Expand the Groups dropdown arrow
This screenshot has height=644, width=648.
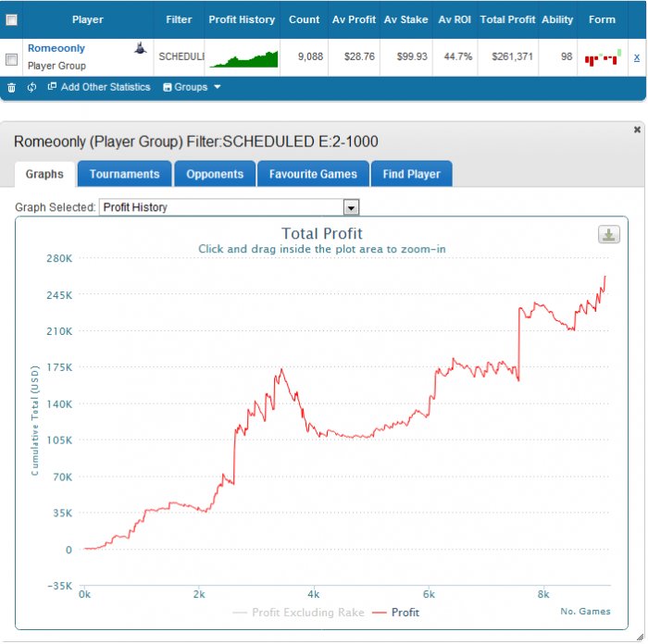coord(218,87)
